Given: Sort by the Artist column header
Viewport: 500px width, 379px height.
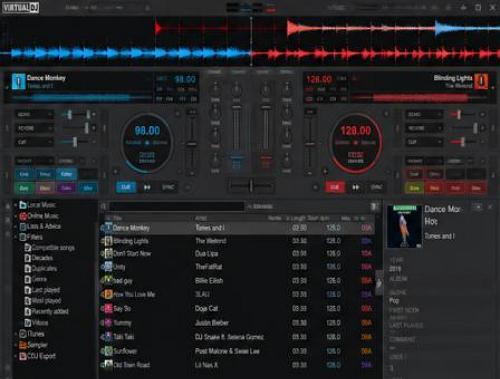Looking at the screenshot, I should 201,218.
